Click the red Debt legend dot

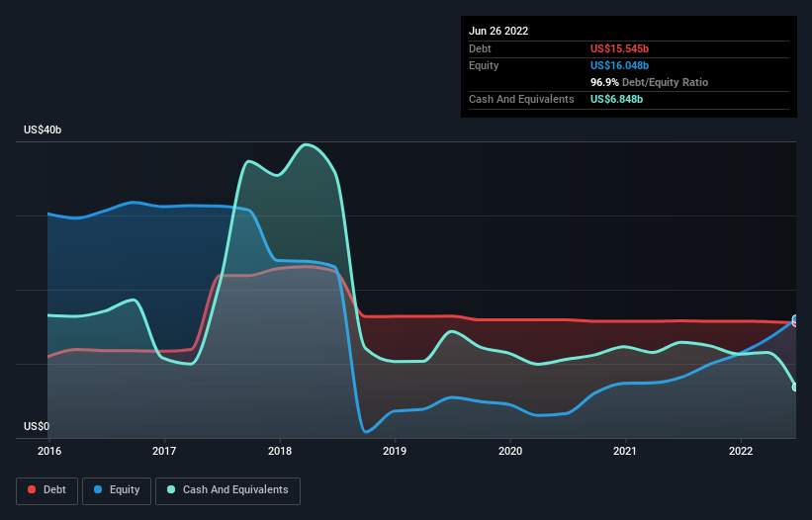(32, 489)
